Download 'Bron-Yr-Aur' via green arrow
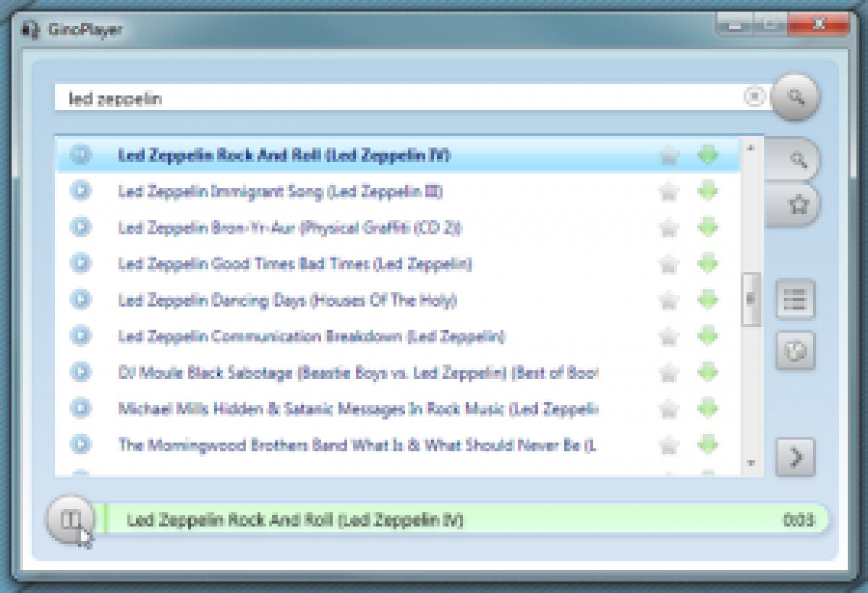This screenshot has height=593, width=868. coord(707,227)
